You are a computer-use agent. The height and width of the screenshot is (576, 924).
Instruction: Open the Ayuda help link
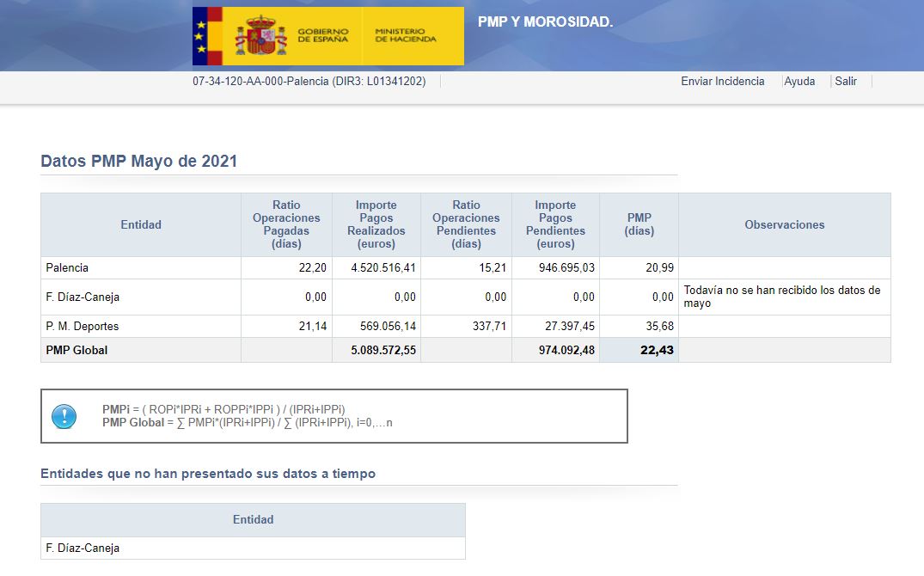tap(799, 82)
